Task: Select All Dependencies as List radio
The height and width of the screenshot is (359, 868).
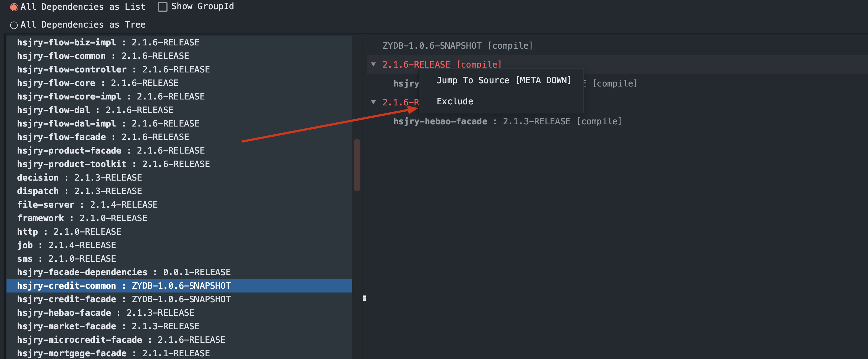Action: pyautogui.click(x=14, y=7)
